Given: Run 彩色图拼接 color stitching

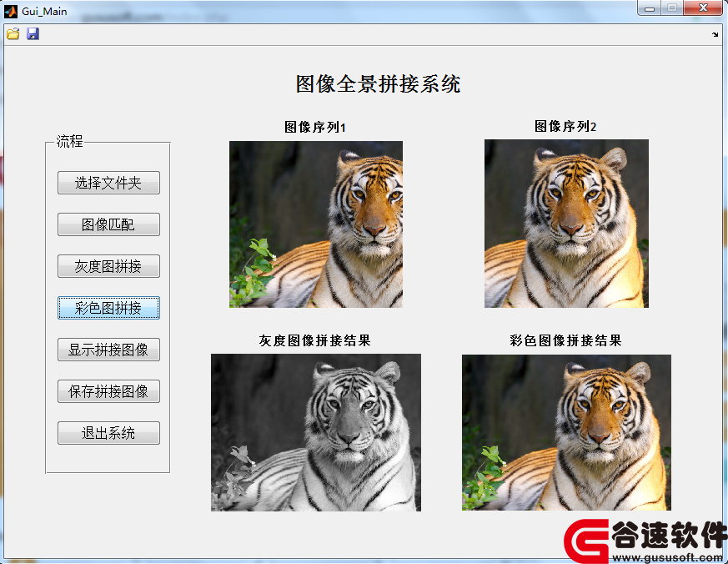Looking at the screenshot, I should click(x=108, y=308).
